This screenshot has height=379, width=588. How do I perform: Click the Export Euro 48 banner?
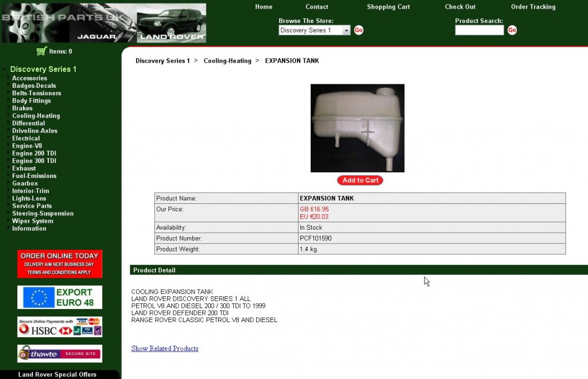click(x=60, y=297)
